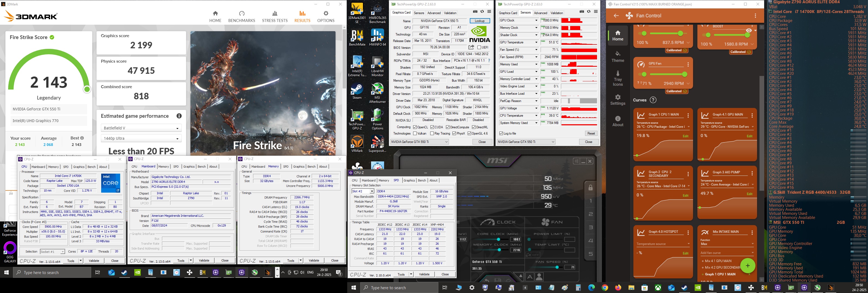Toggle CUDA checkbox in GPU-Z
Screen dimensions: 868x293
click(432, 127)
